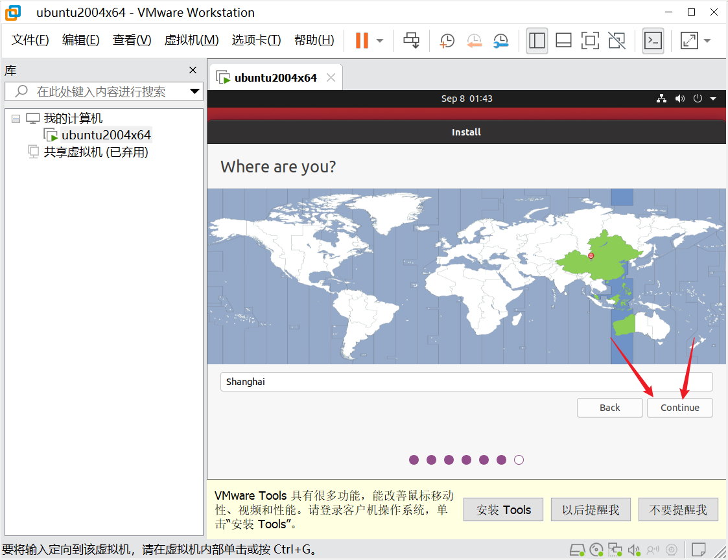
Task: Open the 选项卡(T) menu
Action: [x=256, y=40]
